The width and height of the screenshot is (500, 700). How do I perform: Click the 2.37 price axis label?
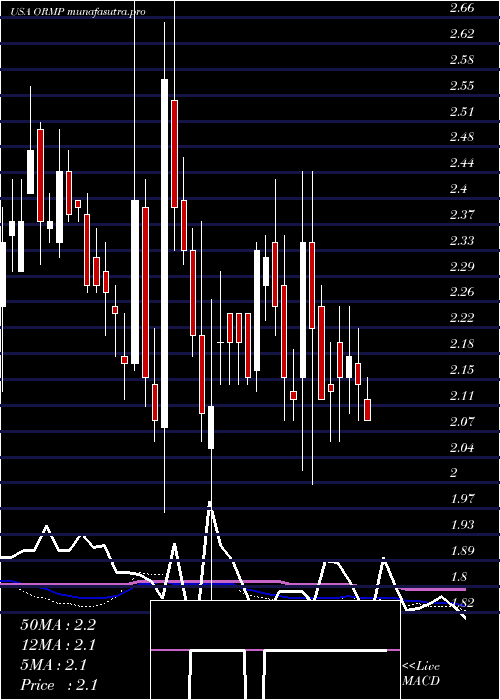462,215
